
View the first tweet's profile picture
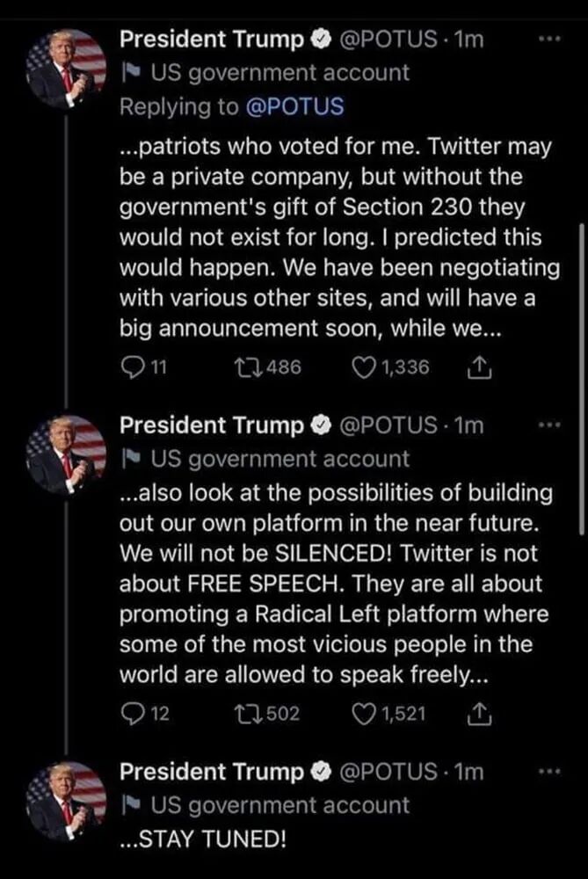66,70
